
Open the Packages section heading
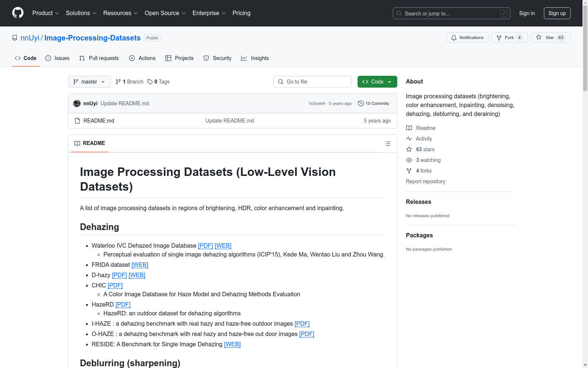pyautogui.click(x=419, y=235)
